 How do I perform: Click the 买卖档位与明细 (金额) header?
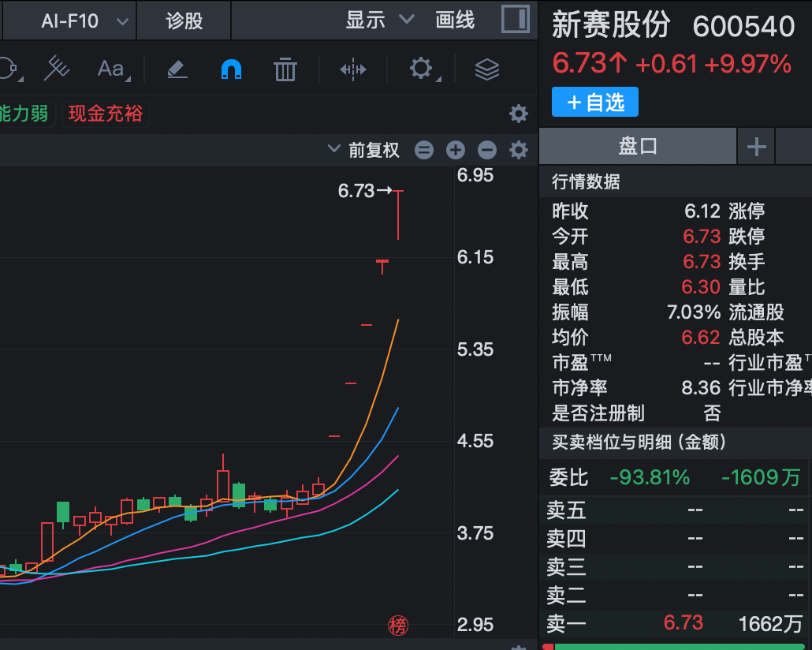tap(639, 443)
